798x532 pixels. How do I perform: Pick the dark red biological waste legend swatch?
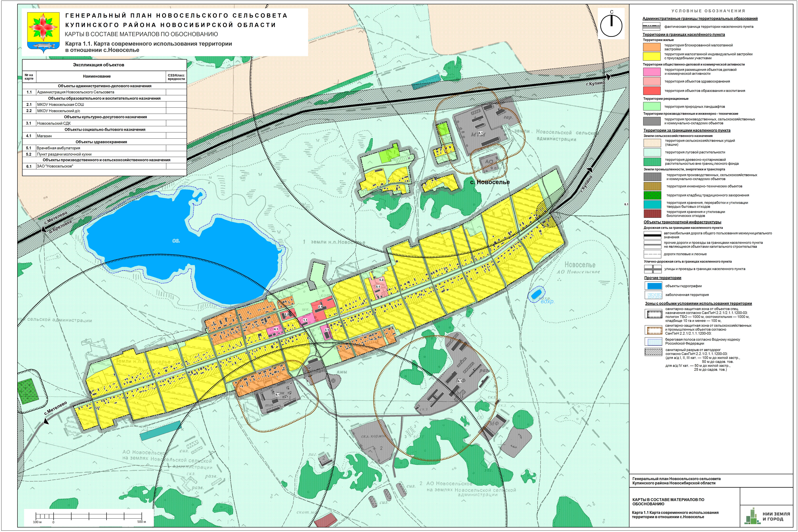tap(653, 213)
